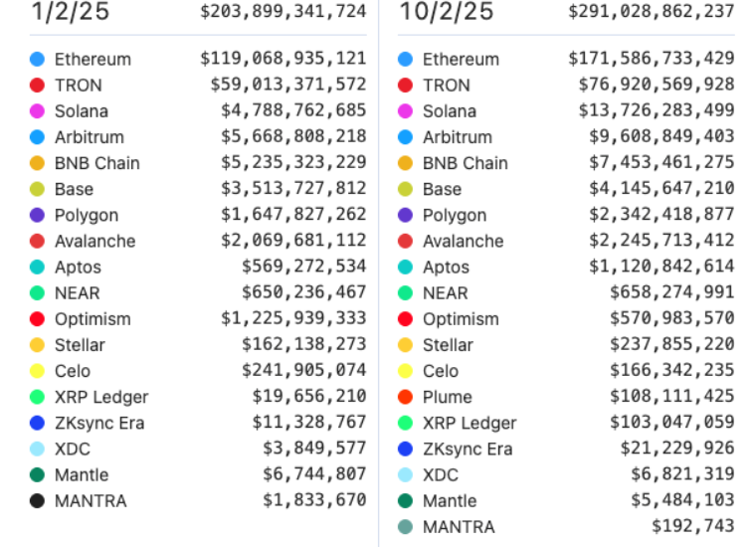Viewport: 756px width, 547px height.
Task: Click the red TRON dot under 10/2/25
Action: (406, 86)
